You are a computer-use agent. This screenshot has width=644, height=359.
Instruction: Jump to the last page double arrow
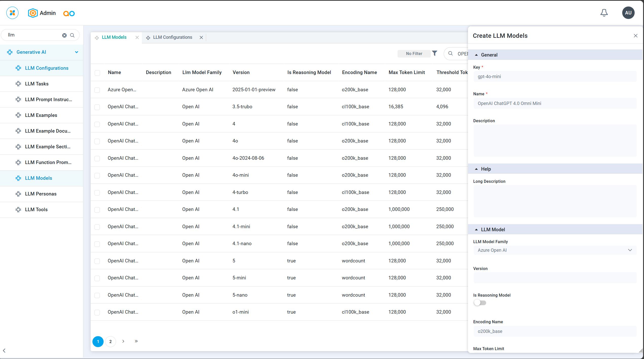(136, 341)
